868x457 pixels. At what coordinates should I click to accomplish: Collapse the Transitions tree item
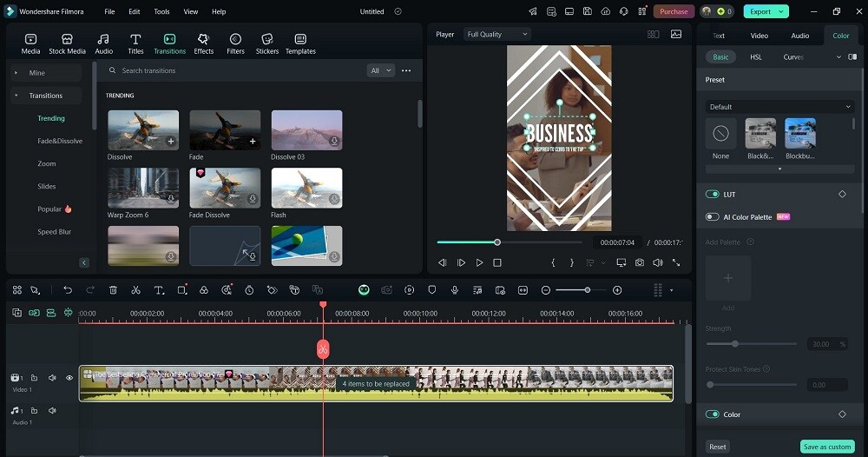(x=16, y=96)
